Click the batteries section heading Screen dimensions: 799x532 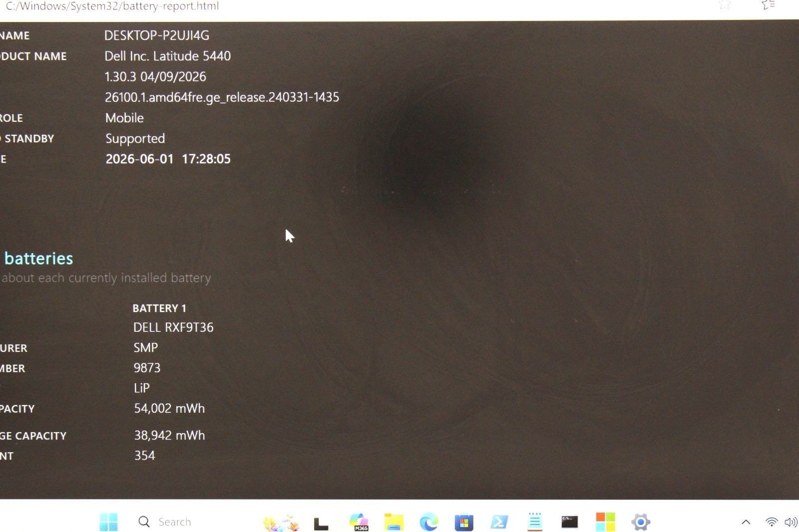(x=38, y=259)
